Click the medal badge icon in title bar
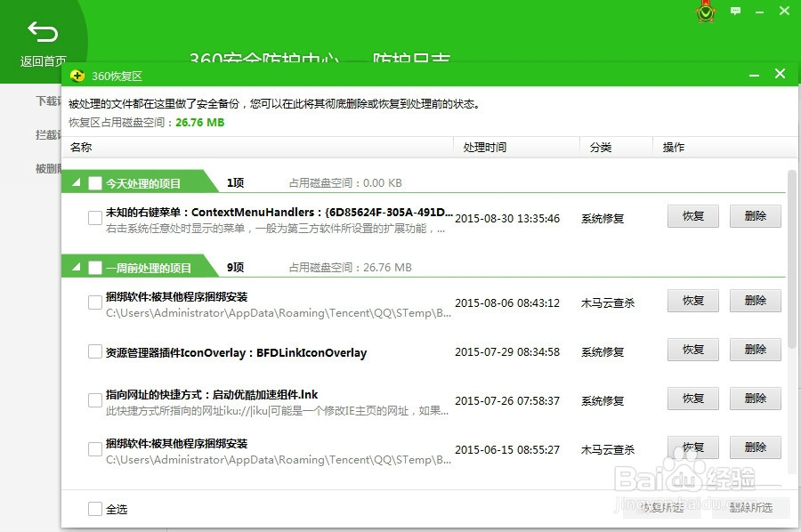 [706, 12]
